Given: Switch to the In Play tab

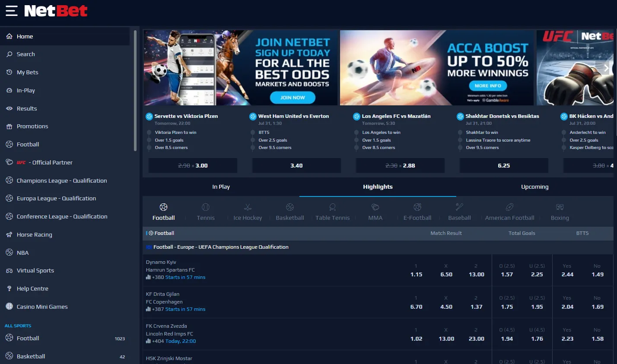Looking at the screenshot, I should tap(221, 187).
